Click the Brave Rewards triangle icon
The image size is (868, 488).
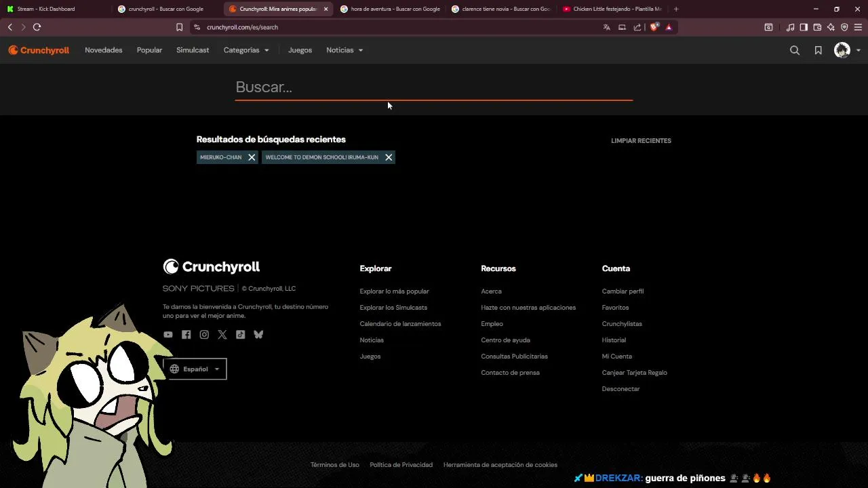click(669, 27)
